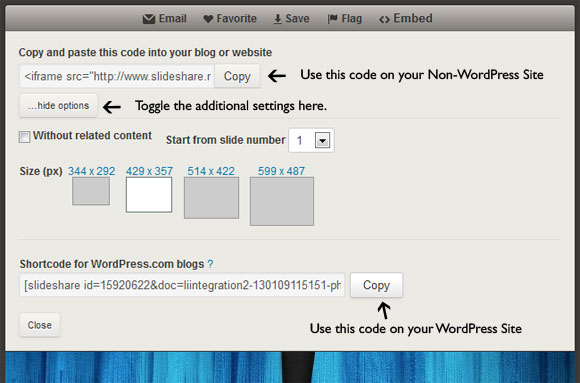The image size is (580, 383).
Task: Pick the 514 x 422 size box
Action: tap(212, 198)
